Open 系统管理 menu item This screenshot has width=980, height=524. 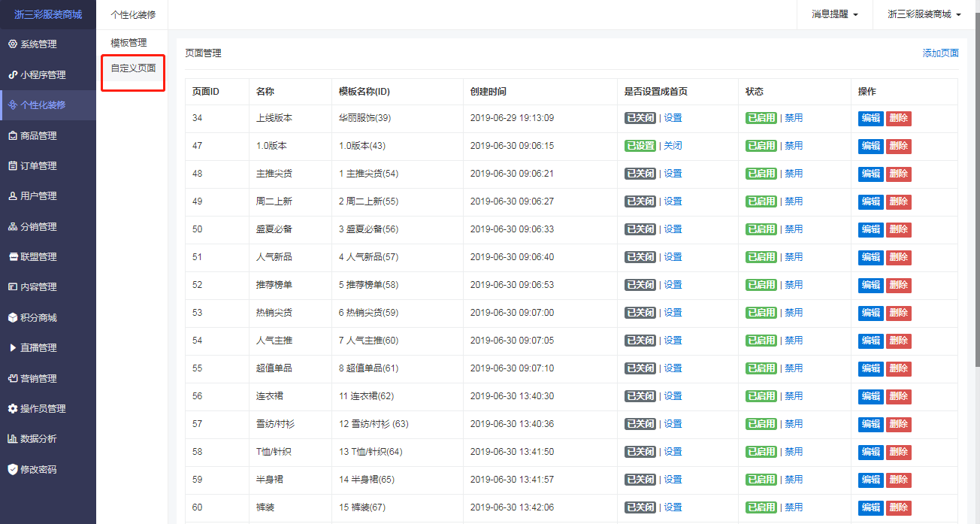click(48, 44)
